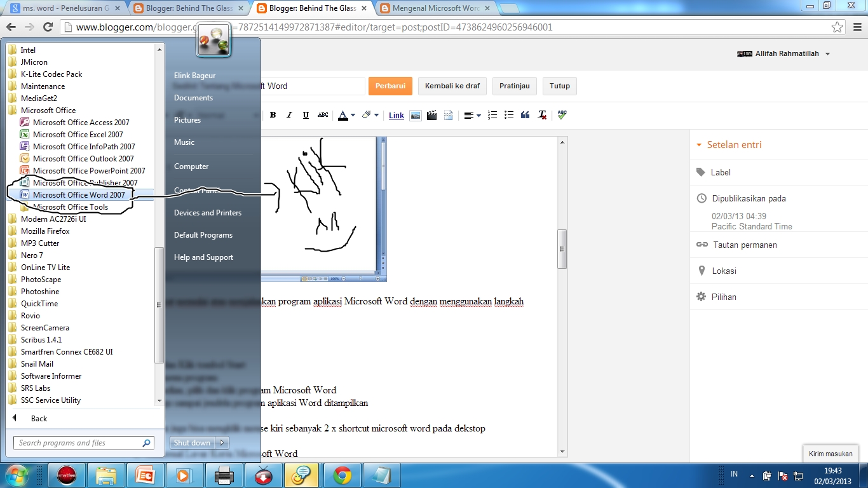Click the user picture at Start menu top
This screenshot has width=868, height=488.
click(x=214, y=40)
